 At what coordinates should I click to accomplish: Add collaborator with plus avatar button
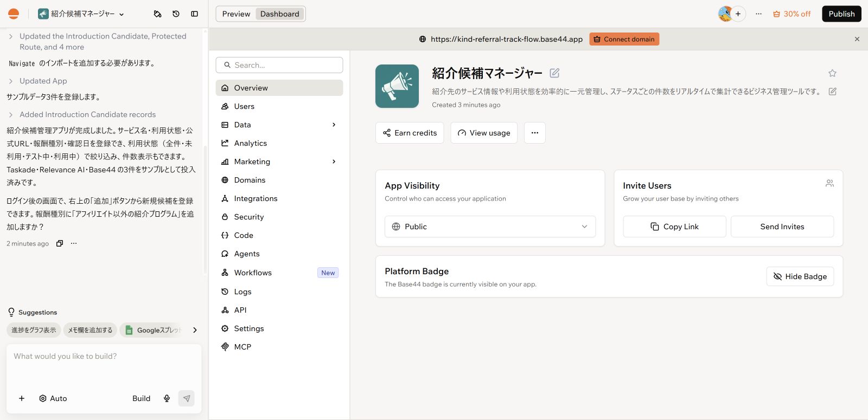(x=738, y=14)
